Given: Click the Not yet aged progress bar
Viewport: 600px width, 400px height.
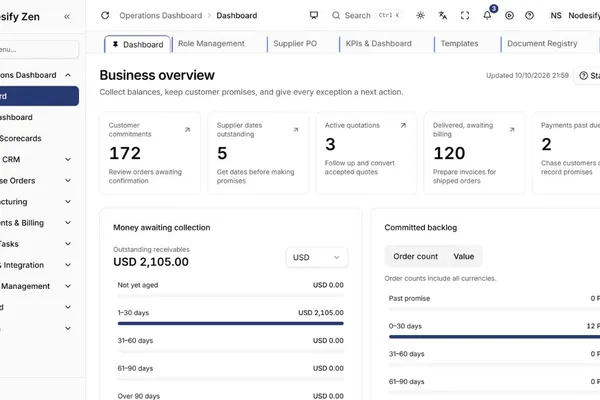Looking at the screenshot, I should pos(230,296).
